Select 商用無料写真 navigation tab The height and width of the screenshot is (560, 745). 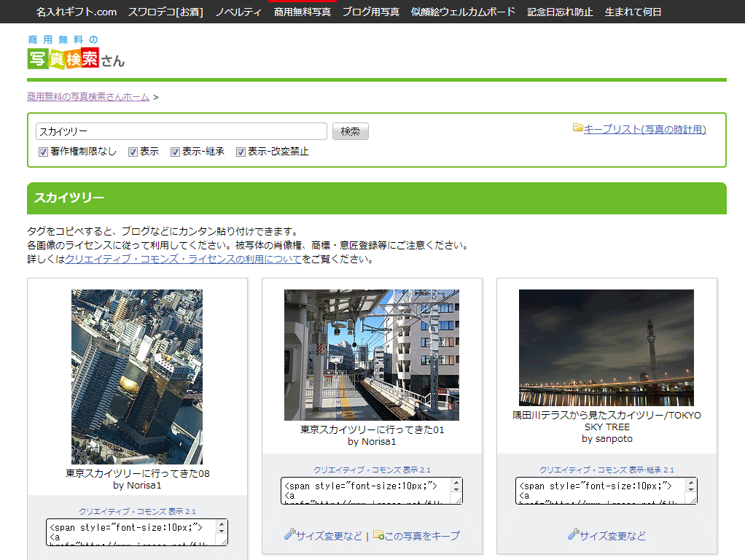(303, 12)
